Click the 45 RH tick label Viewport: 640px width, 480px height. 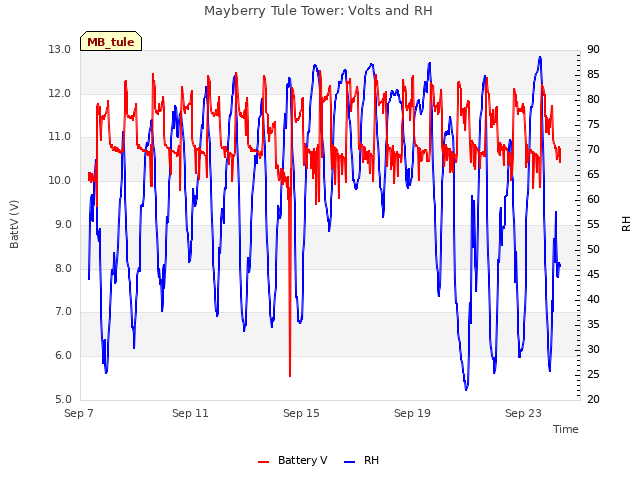593,274
